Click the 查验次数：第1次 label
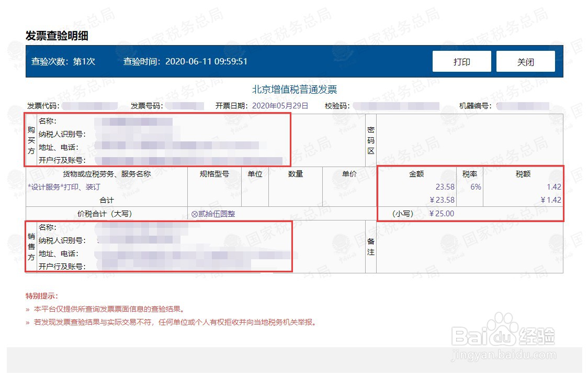 [63, 62]
